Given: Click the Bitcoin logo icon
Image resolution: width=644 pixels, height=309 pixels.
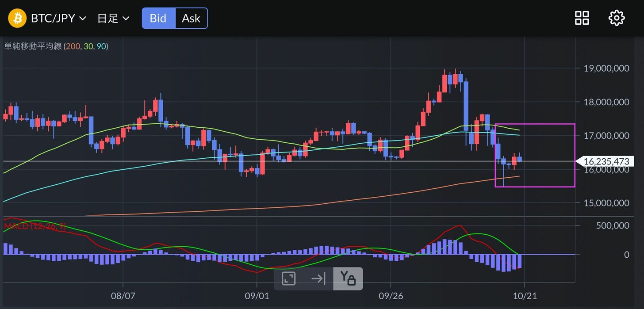Looking at the screenshot, I should coord(17,18).
